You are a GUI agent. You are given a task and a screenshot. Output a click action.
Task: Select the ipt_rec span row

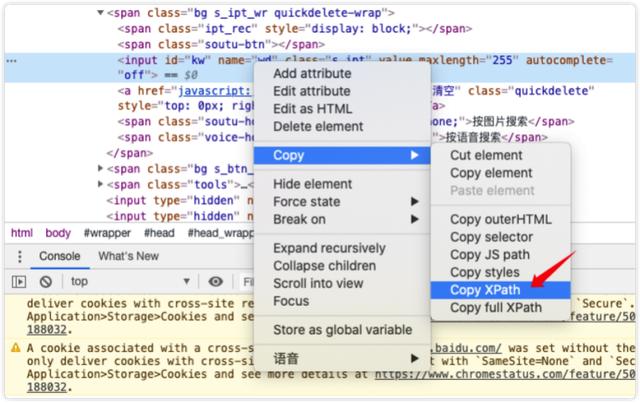tap(295, 29)
